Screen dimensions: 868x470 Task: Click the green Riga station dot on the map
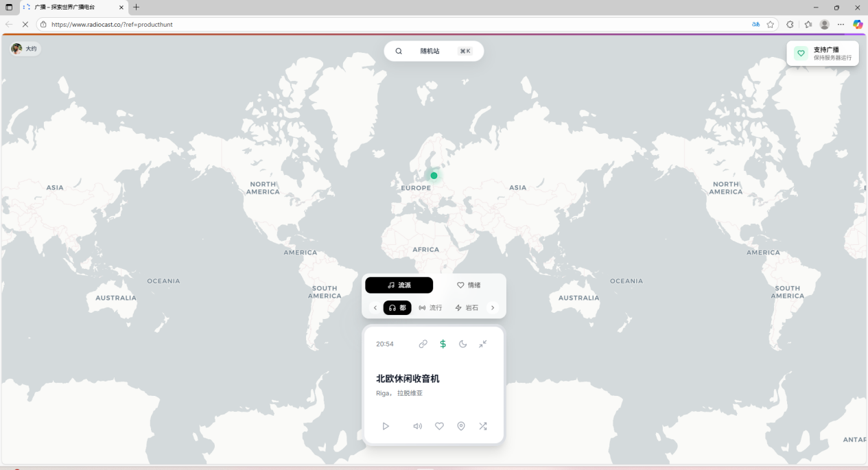point(434,176)
